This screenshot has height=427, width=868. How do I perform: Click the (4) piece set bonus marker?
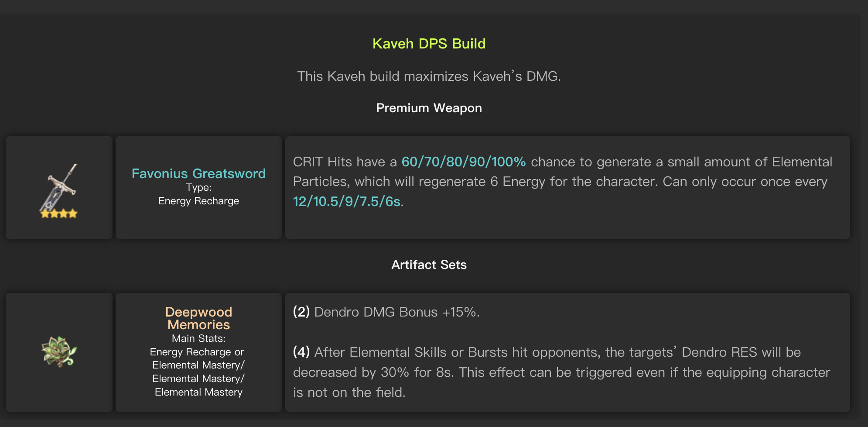tap(301, 352)
